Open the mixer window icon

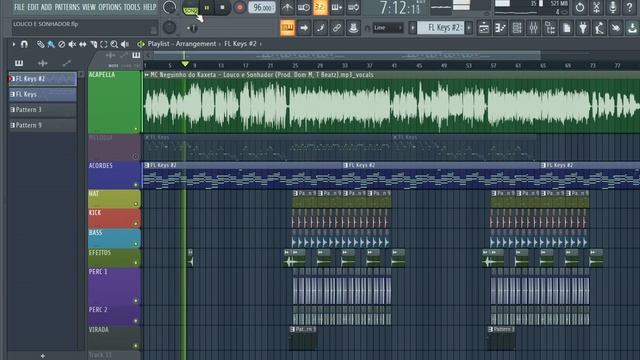click(x=533, y=28)
